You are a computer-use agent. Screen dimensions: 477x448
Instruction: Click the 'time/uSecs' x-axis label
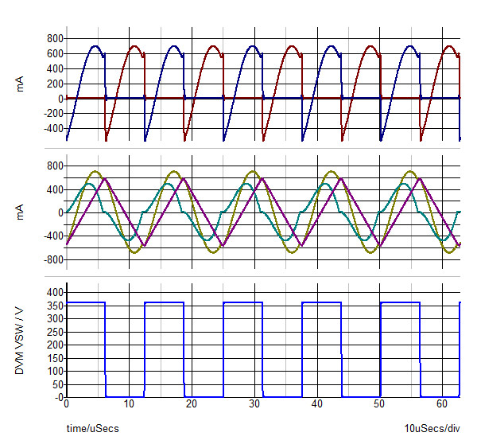[92, 429]
